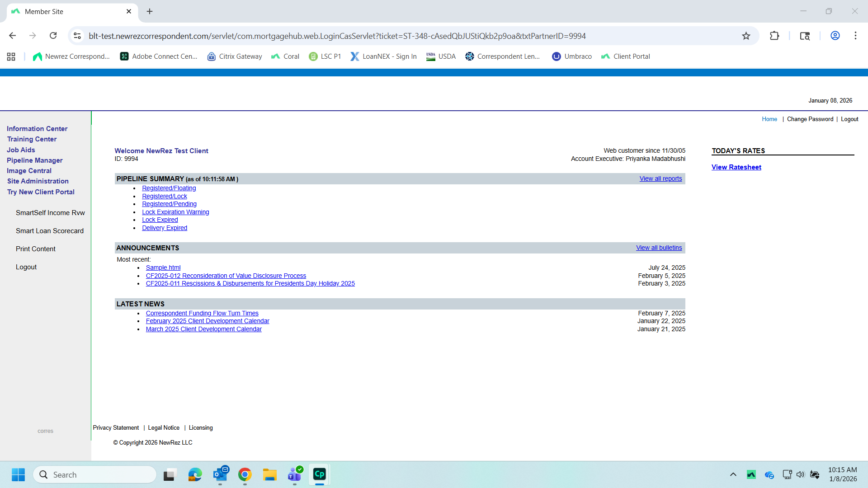Open the Lock Expiration Warning report
Viewport: 868px width, 488px height.
point(175,212)
